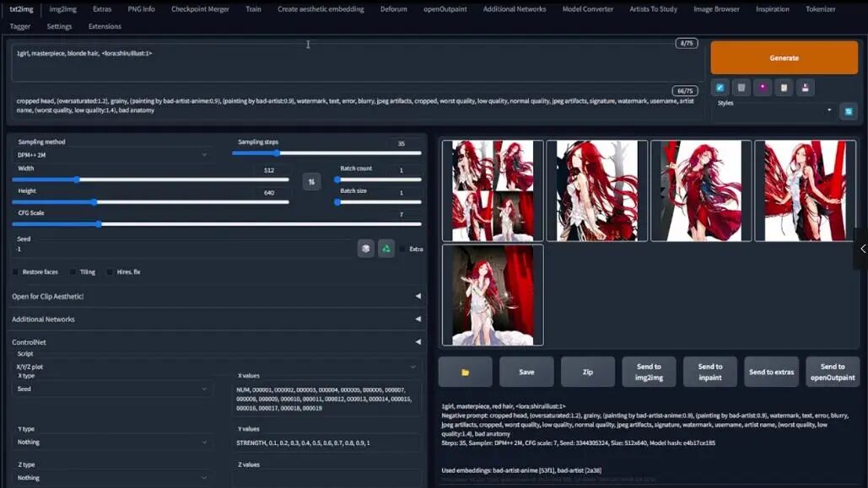Click the Sampling steps slider

click(x=326, y=153)
